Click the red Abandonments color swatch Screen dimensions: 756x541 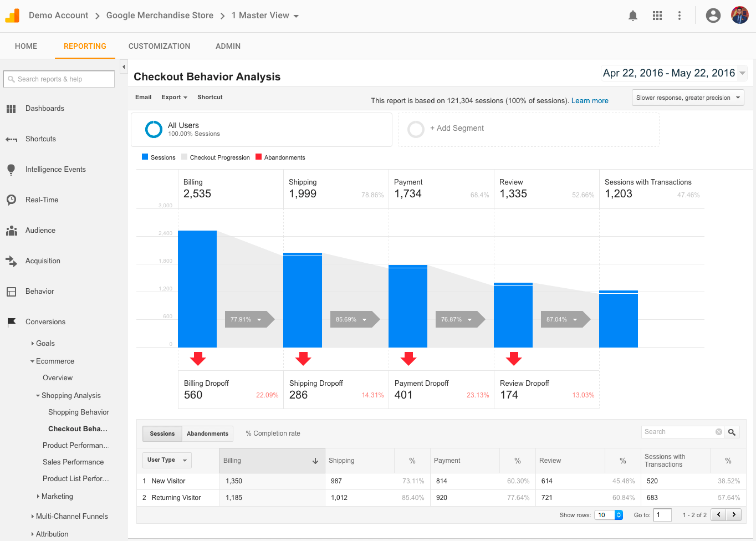(x=258, y=157)
